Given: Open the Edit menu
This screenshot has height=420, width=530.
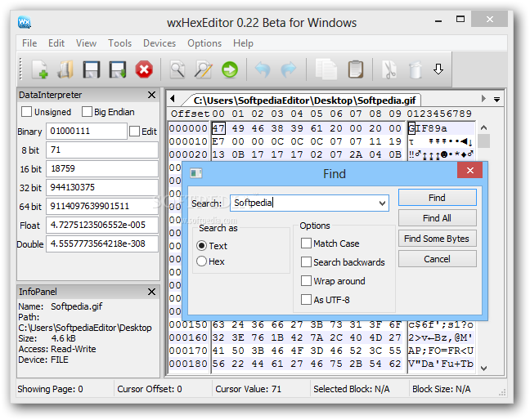Looking at the screenshot, I should pos(56,43).
